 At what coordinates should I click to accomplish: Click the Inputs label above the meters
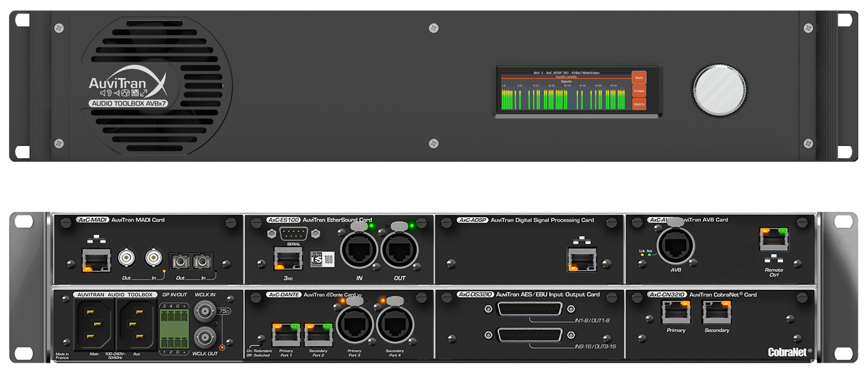pos(566,81)
